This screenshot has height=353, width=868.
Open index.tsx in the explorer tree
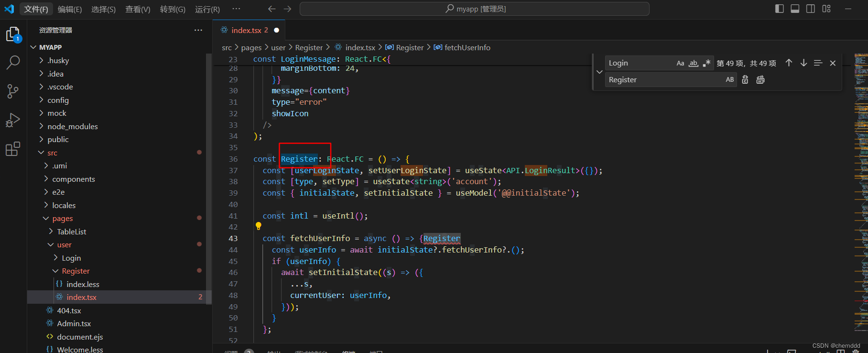(119, 297)
